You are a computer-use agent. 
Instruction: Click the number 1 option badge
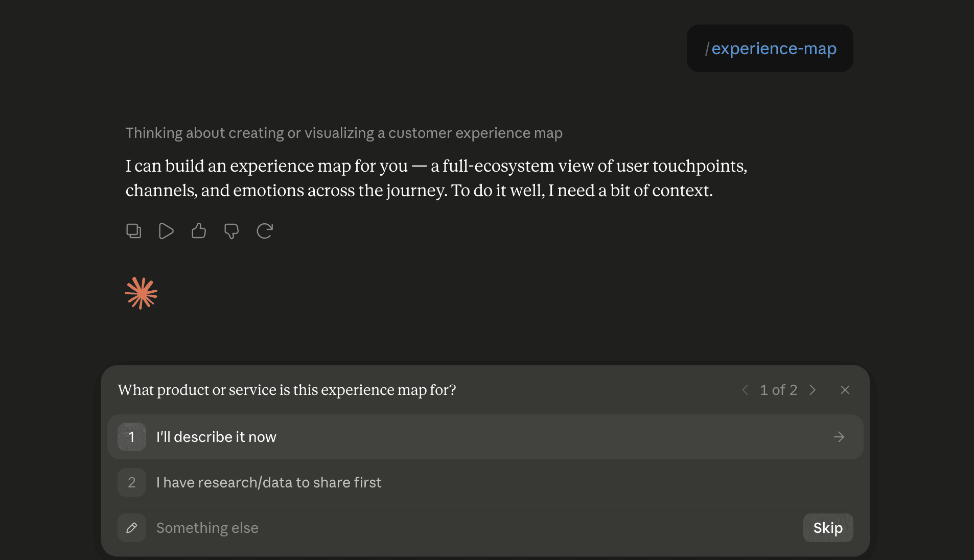132,437
